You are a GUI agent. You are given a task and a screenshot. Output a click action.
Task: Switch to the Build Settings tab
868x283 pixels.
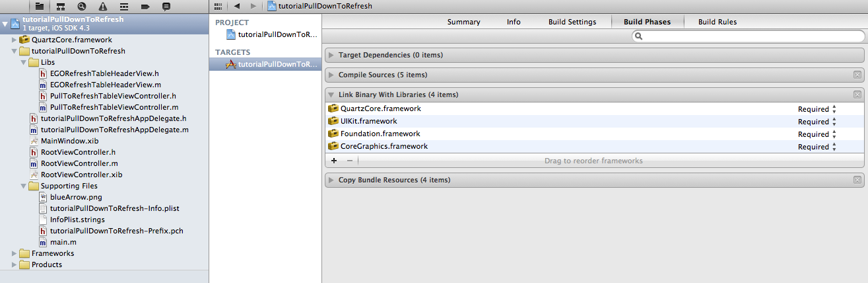coord(572,22)
